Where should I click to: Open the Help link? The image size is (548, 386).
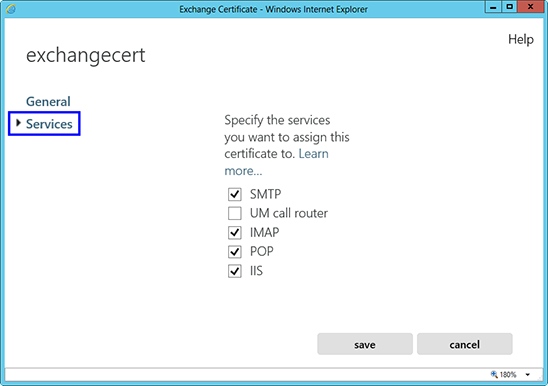click(521, 39)
